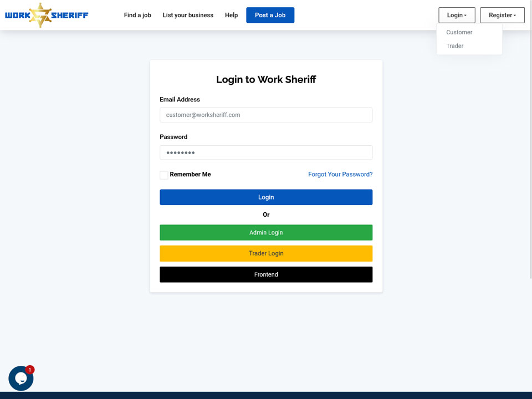This screenshot has height=399, width=532.
Task: Open the Help link in navbar
Action: 232,16
